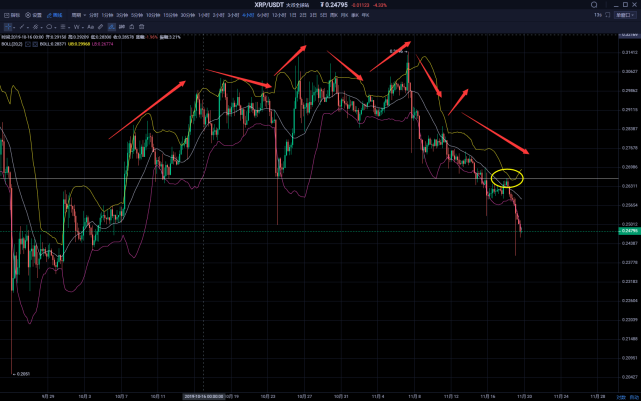Image resolution: width=641 pixels, height=401 pixels.
Task: Remove BOLL indicator with X box
Action: point(35,44)
